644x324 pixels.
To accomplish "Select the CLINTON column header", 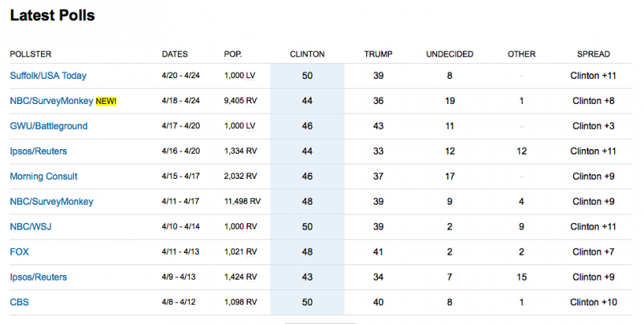I will click(307, 54).
